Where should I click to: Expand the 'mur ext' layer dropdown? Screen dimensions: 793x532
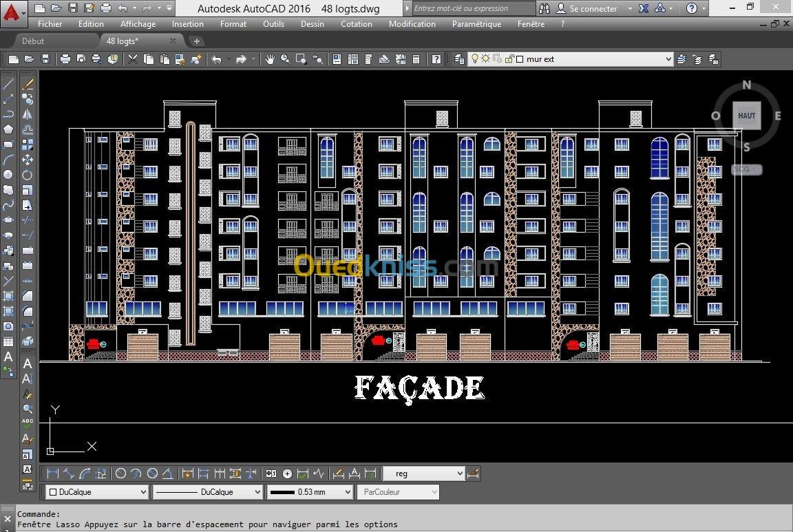click(668, 59)
